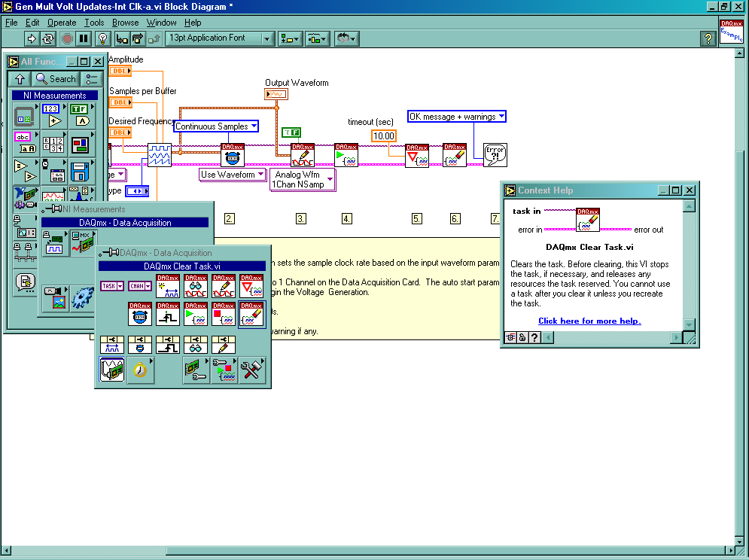Select DAQmx Write pencil icon in palette
The width and height of the screenshot is (749, 560).
(x=224, y=286)
